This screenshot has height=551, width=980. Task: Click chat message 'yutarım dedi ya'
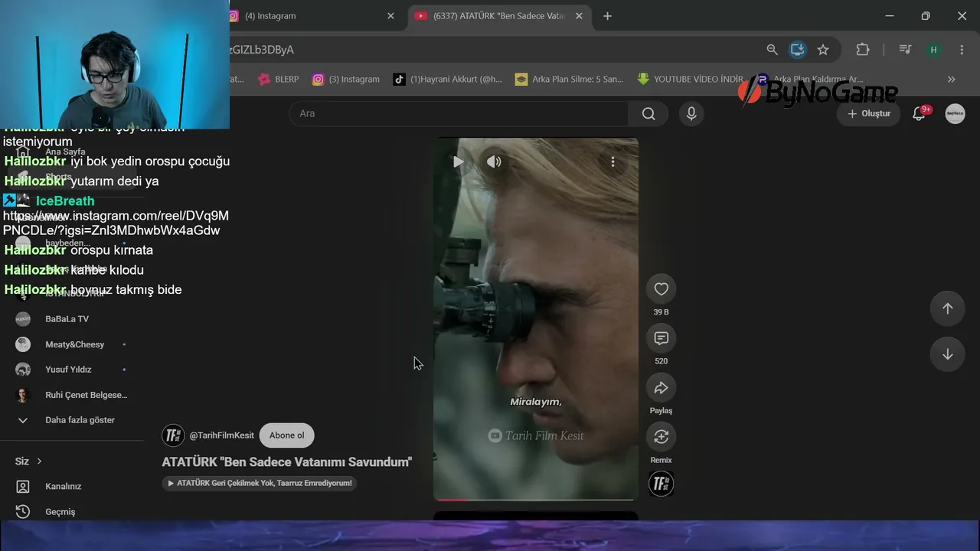pos(115,181)
